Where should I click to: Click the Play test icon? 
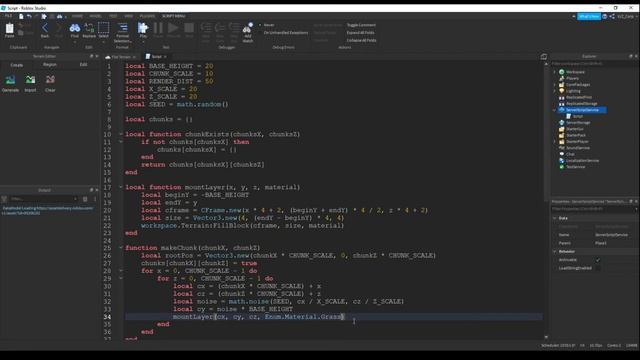point(143,28)
